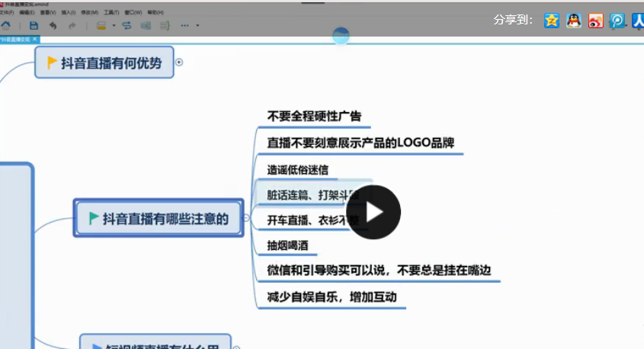Open the 编辑(E) menu
The image size is (644, 349).
27,12
